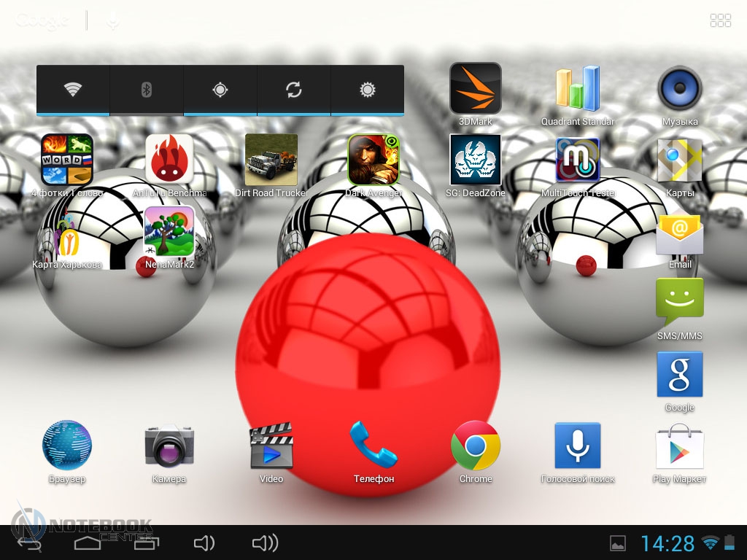Open the clock showing 14:28

tap(667, 543)
